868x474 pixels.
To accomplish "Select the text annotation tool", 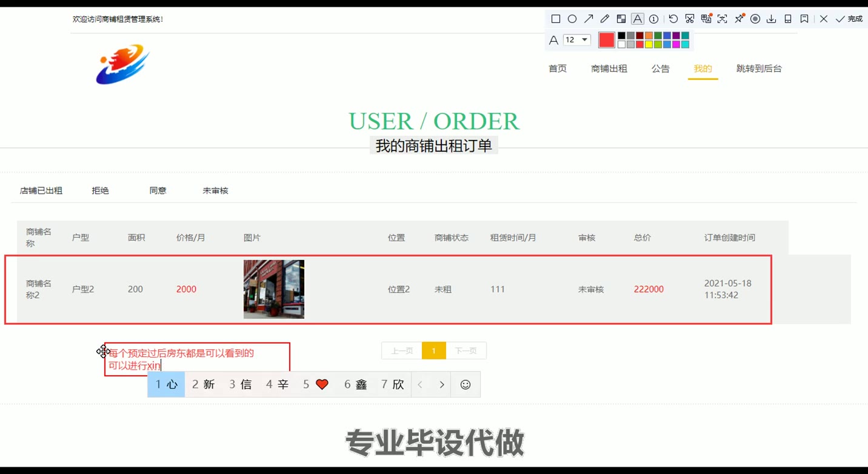I will click(637, 19).
